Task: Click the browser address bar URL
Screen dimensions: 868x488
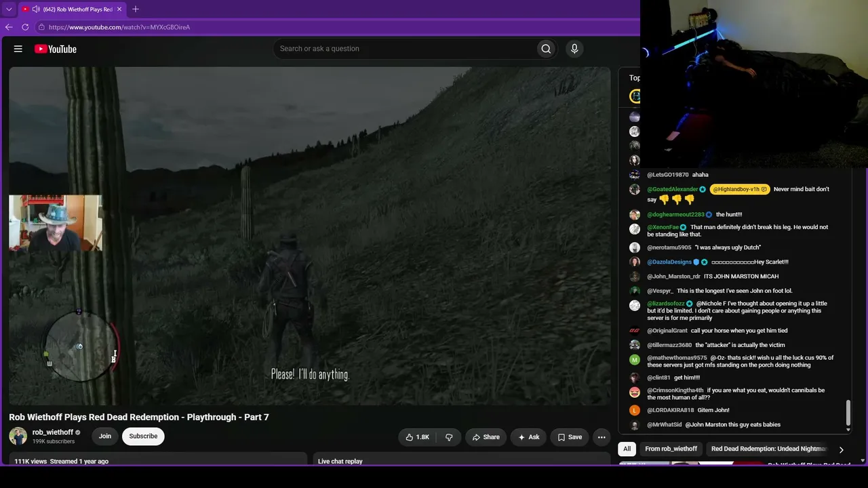Action: (119, 27)
